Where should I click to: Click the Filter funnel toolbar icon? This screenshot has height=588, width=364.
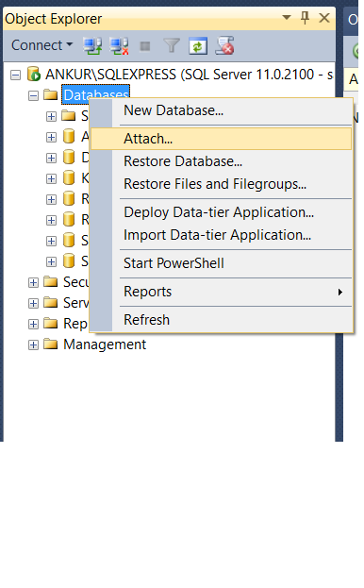[x=172, y=46]
